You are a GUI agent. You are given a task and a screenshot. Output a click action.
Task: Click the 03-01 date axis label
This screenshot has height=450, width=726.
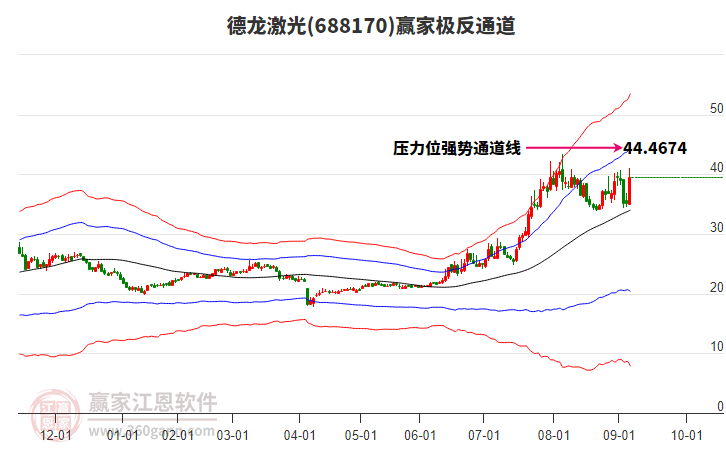tap(232, 436)
